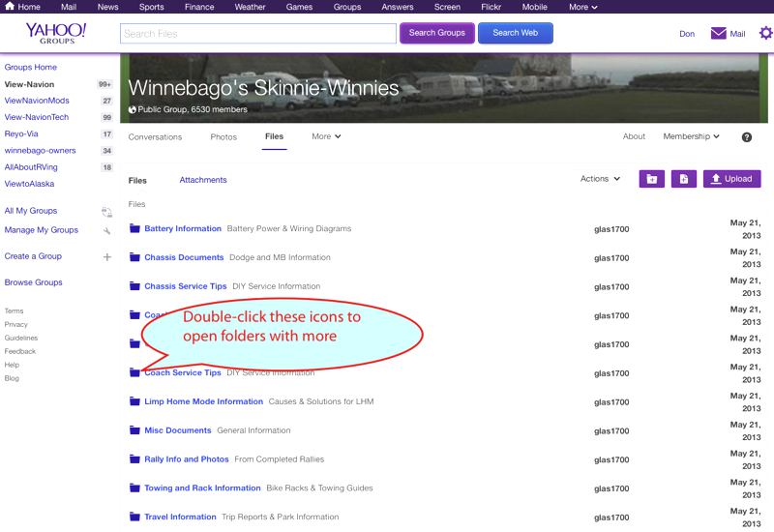The width and height of the screenshot is (774, 532).
Task: Open the More menu in top navigation bar
Action: click(582, 7)
